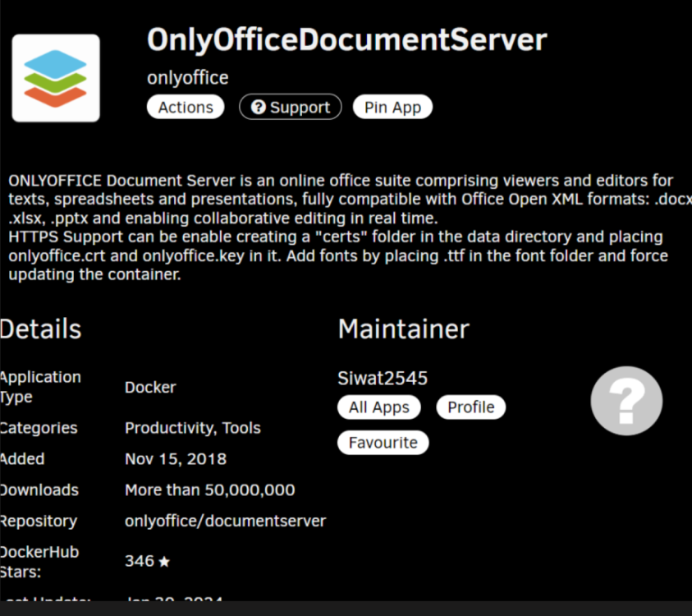
Task: View All Apps by Siwat2545
Action: 378,407
